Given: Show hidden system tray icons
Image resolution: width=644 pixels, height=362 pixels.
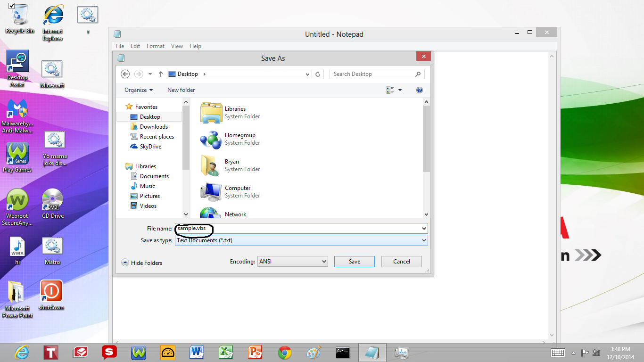Looking at the screenshot, I should pos(574,353).
